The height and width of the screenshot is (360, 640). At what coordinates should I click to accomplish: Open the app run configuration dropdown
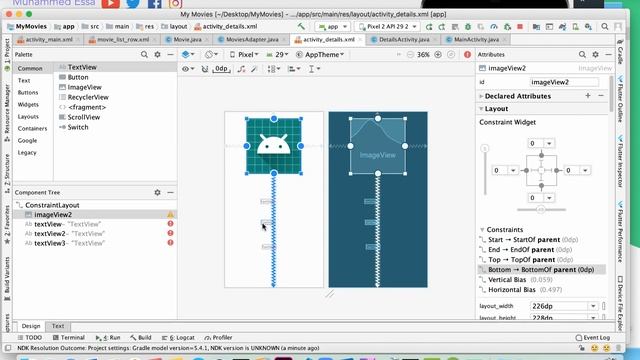(x=333, y=27)
